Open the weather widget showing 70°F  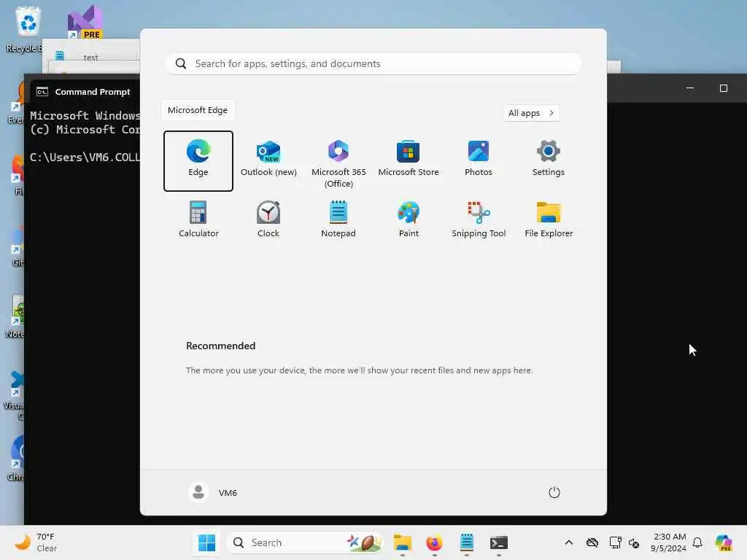pyautogui.click(x=36, y=542)
